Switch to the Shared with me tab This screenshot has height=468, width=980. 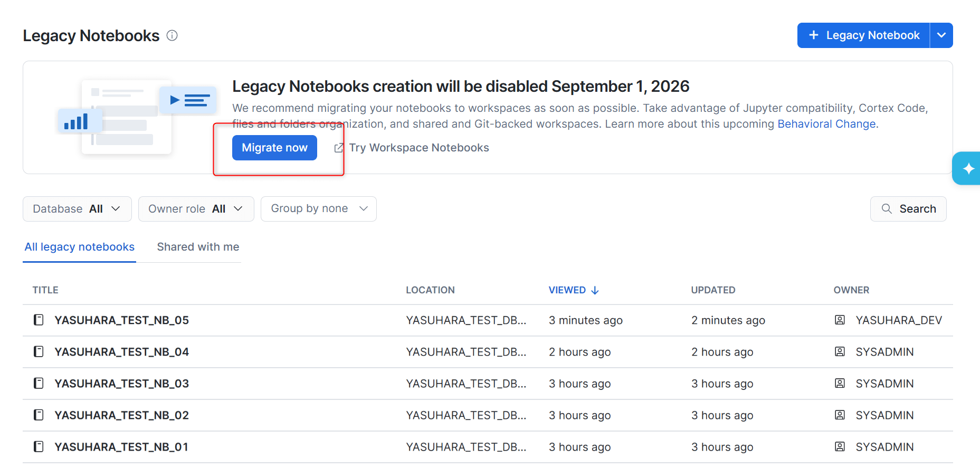[x=198, y=247]
